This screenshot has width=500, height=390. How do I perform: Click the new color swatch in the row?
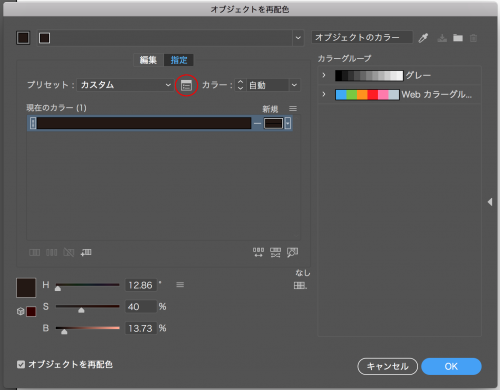273,123
